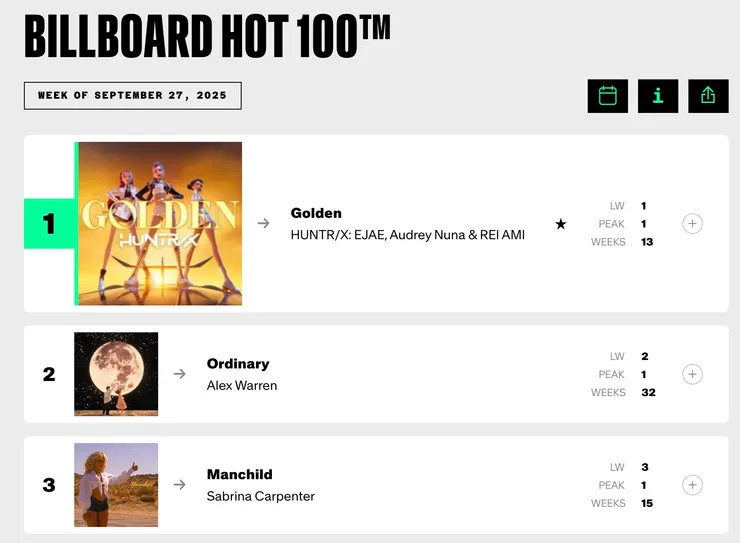Click the chart info icon

(x=658, y=96)
